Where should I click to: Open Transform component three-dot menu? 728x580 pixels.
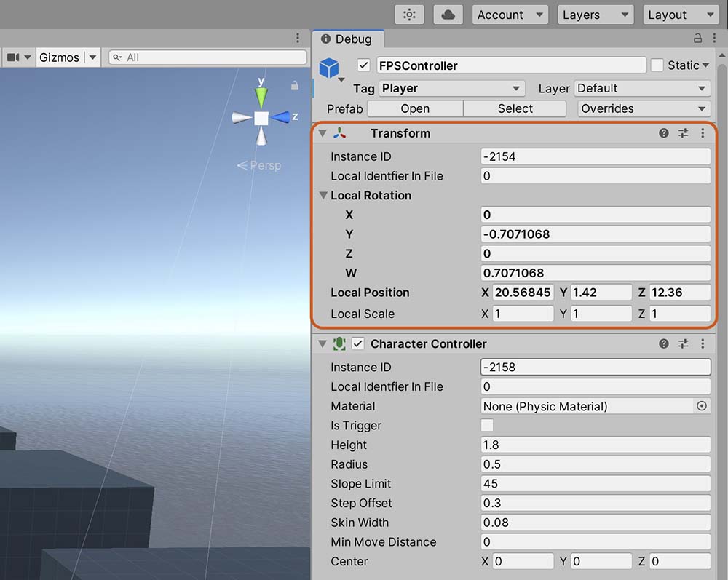pyautogui.click(x=703, y=133)
